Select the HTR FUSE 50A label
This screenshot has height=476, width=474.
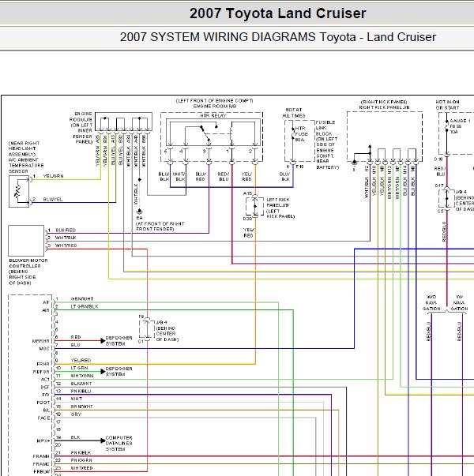tap(302, 134)
